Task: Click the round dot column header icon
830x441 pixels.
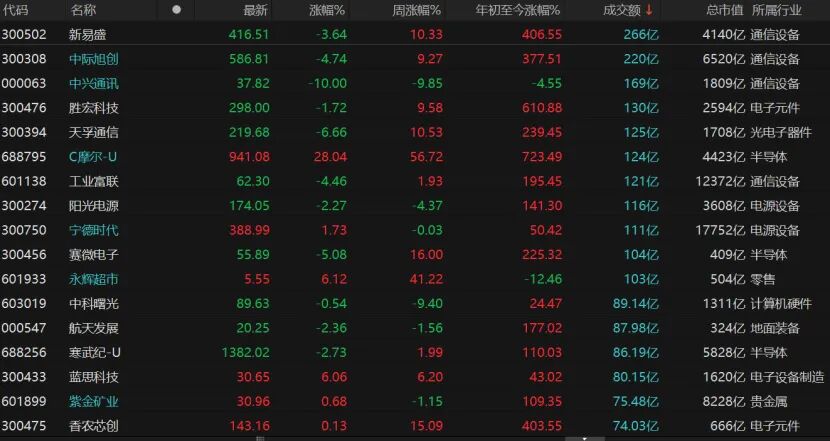Action: coord(176,10)
